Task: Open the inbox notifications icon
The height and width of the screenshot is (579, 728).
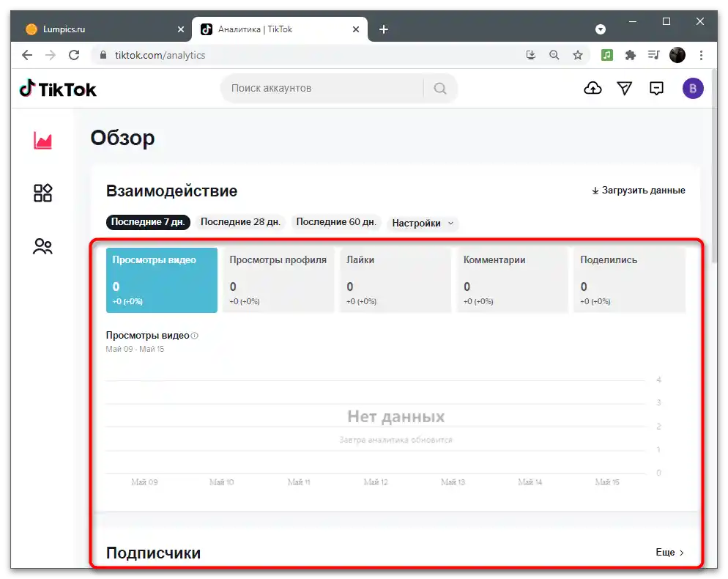Action: (656, 88)
